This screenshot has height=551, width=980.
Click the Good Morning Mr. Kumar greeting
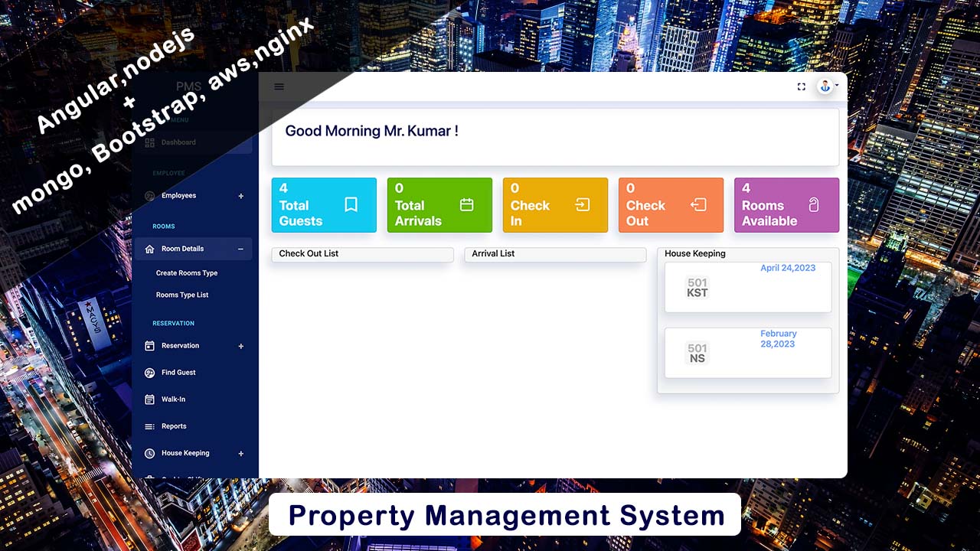point(371,131)
